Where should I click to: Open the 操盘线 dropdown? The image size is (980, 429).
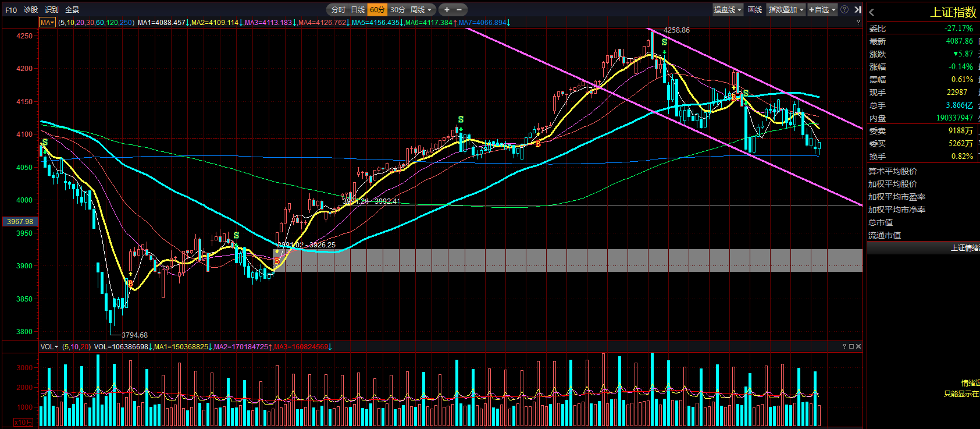(728, 10)
